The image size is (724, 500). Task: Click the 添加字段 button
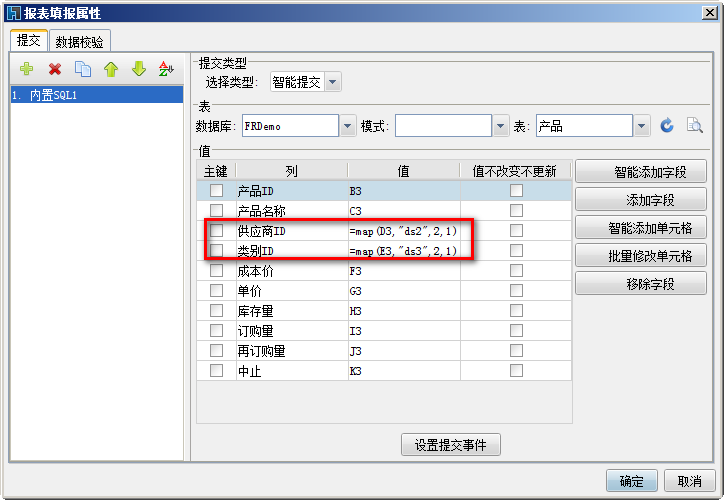640,199
